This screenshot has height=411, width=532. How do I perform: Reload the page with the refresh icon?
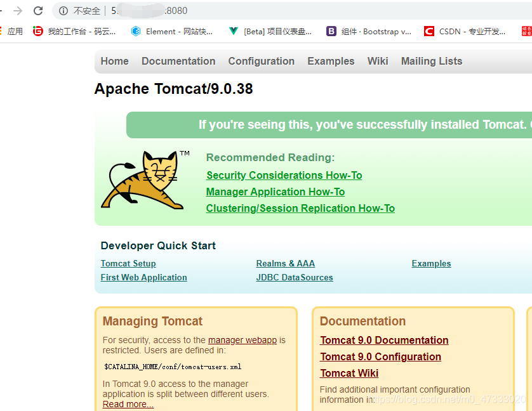pos(38,11)
